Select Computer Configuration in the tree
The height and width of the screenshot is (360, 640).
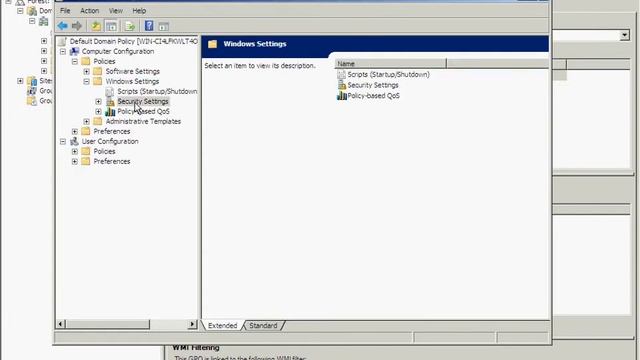(x=118, y=51)
